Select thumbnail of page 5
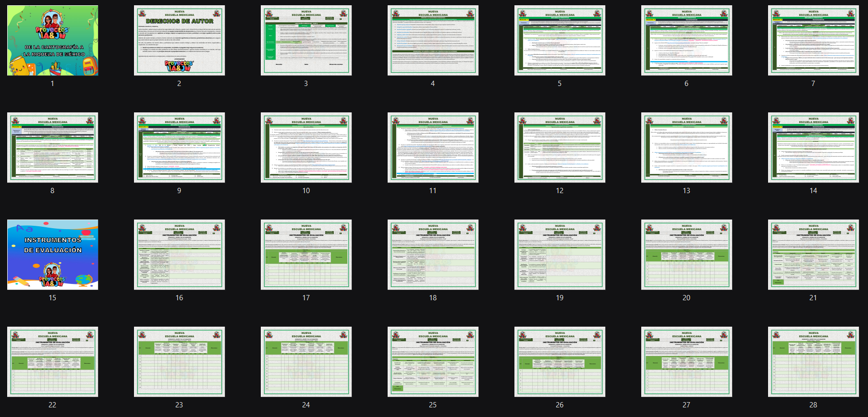The width and height of the screenshot is (868, 417). 560,40
